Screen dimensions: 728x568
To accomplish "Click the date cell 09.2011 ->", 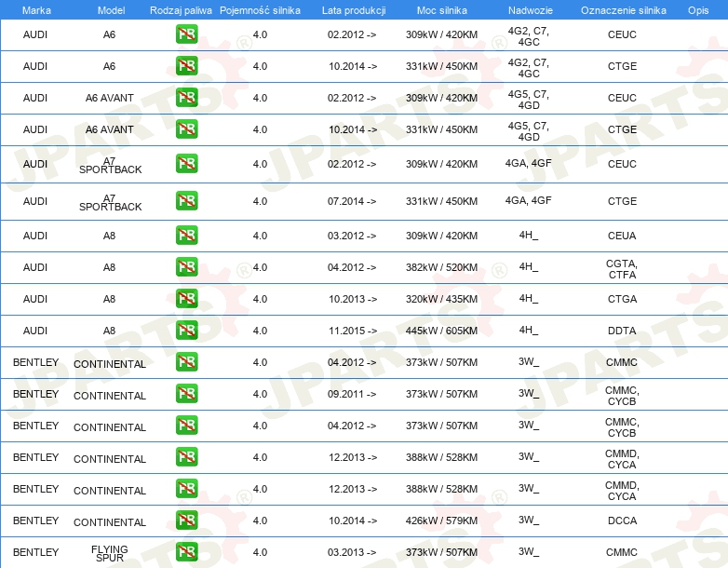I will coord(352,394).
